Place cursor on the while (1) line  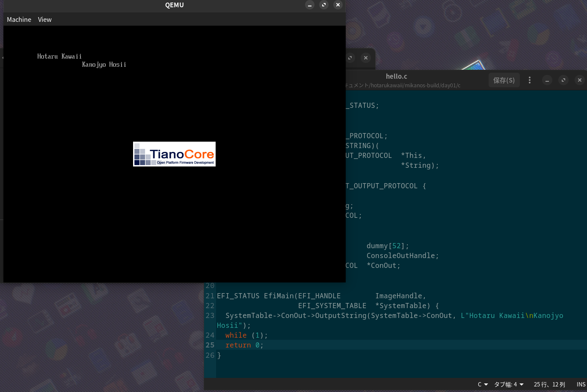pyautogui.click(x=246, y=336)
